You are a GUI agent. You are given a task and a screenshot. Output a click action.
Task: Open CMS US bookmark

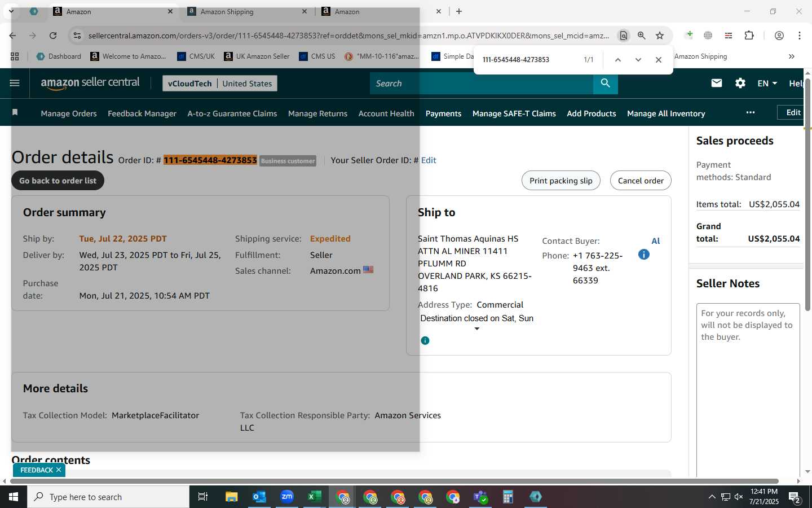pos(317,56)
